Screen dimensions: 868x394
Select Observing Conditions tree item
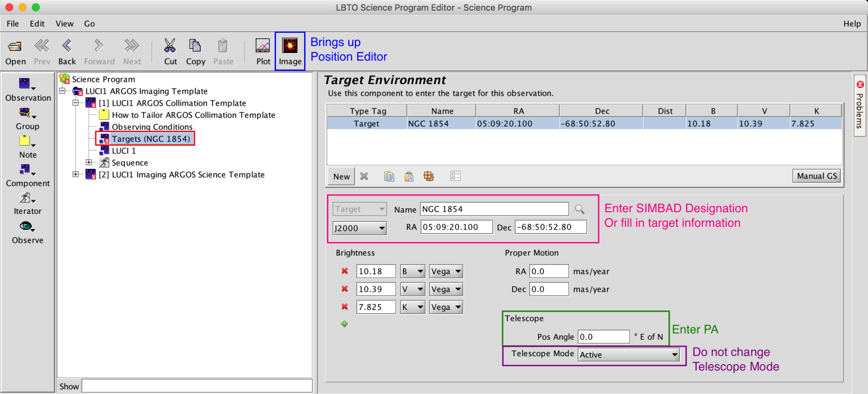click(x=146, y=127)
